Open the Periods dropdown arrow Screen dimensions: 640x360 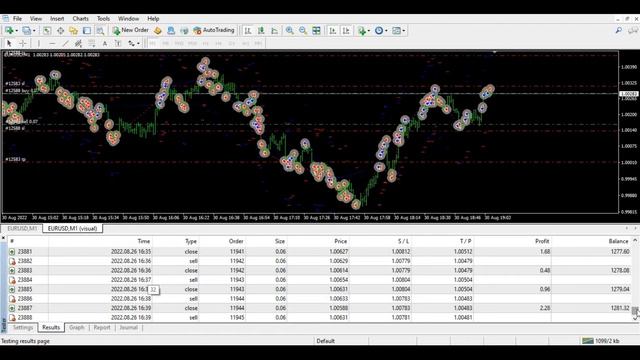pos(386,31)
